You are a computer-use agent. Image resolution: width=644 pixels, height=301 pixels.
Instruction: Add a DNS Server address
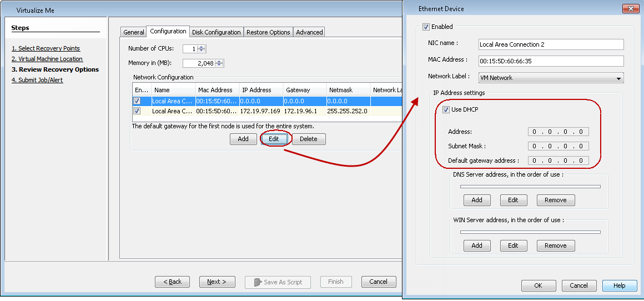coord(477,200)
